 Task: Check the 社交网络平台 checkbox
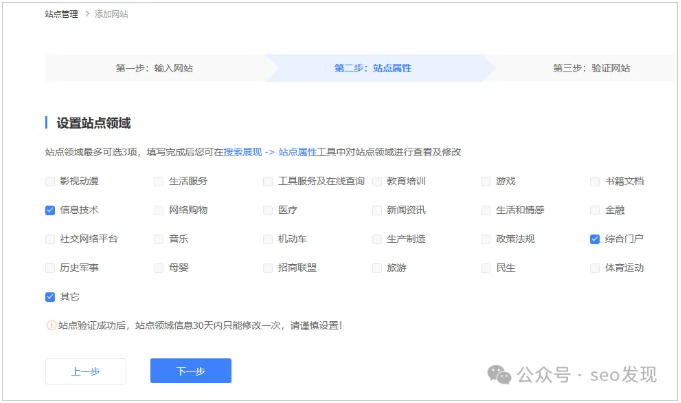50,239
